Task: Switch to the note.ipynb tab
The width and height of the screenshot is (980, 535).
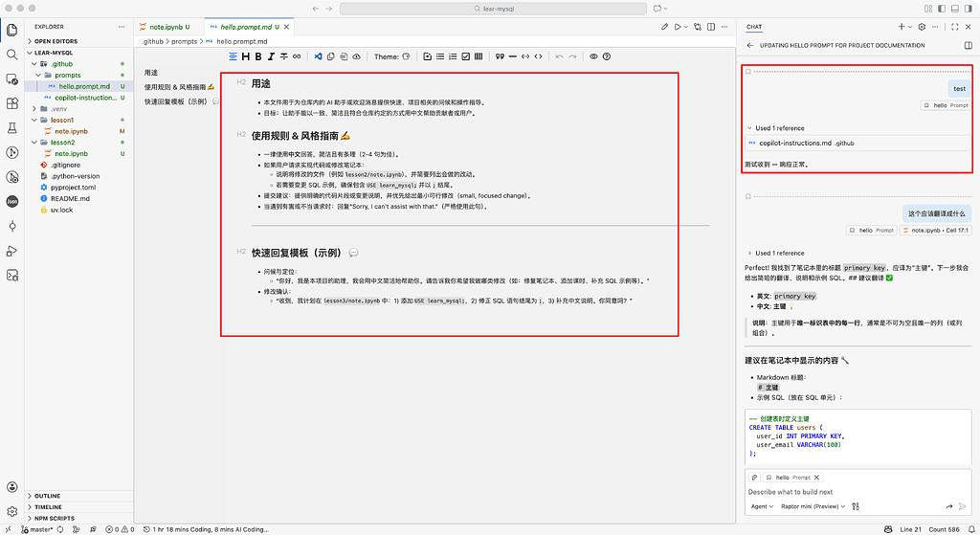Action: click(x=166, y=27)
